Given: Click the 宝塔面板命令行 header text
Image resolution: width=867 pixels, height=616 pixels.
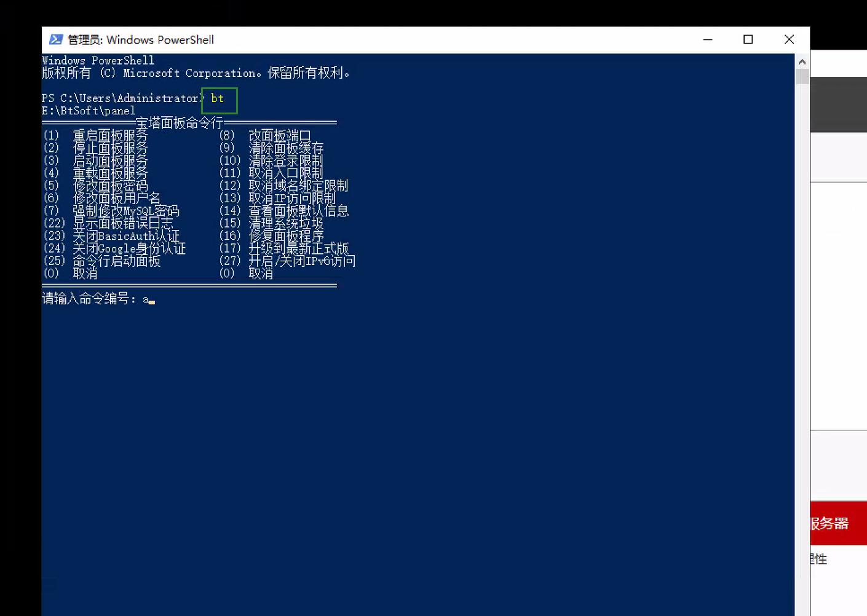Looking at the screenshot, I should (x=180, y=123).
